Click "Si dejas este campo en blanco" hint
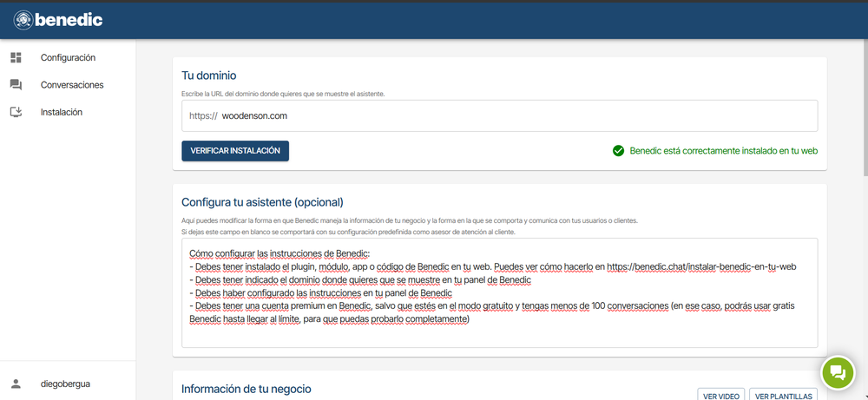The width and height of the screenshot is (868, 400). (348, 232)
